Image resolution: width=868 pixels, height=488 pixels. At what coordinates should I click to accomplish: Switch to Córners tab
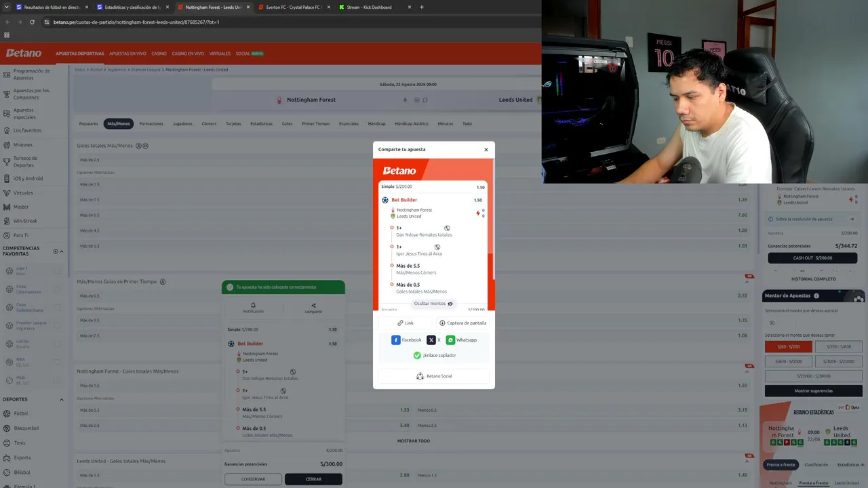(x=209, y=124)
